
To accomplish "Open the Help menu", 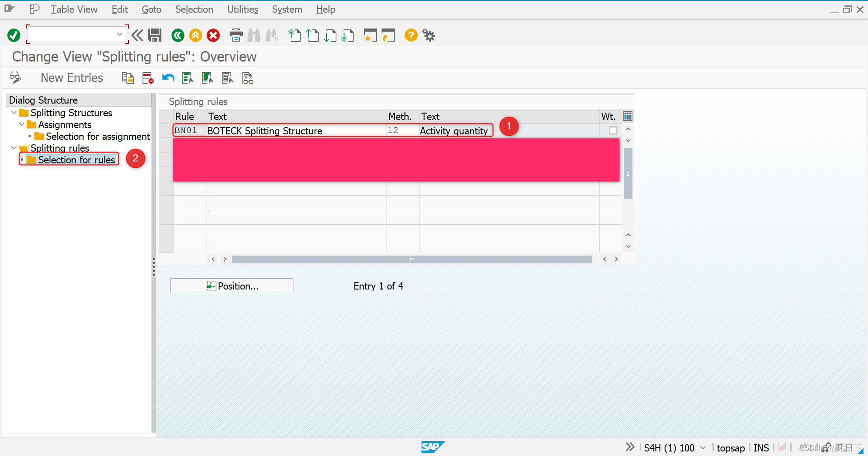I will pos(325,9).
